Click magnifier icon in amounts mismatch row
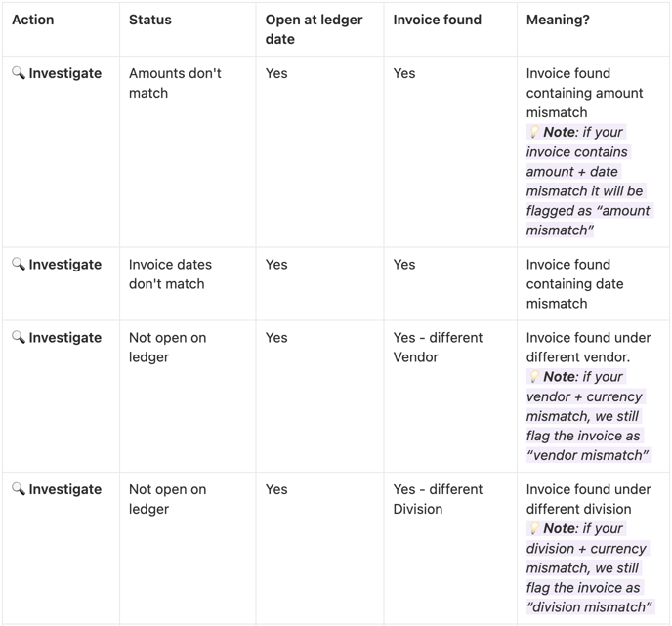Image resolution: width=672 pixels, height=626 pixels. pyautogui.click(x=19, y=73)
